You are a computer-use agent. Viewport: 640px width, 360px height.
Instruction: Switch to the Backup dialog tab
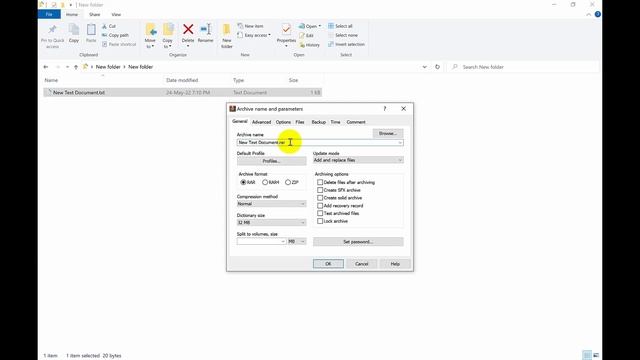click(x=318, y=122)
